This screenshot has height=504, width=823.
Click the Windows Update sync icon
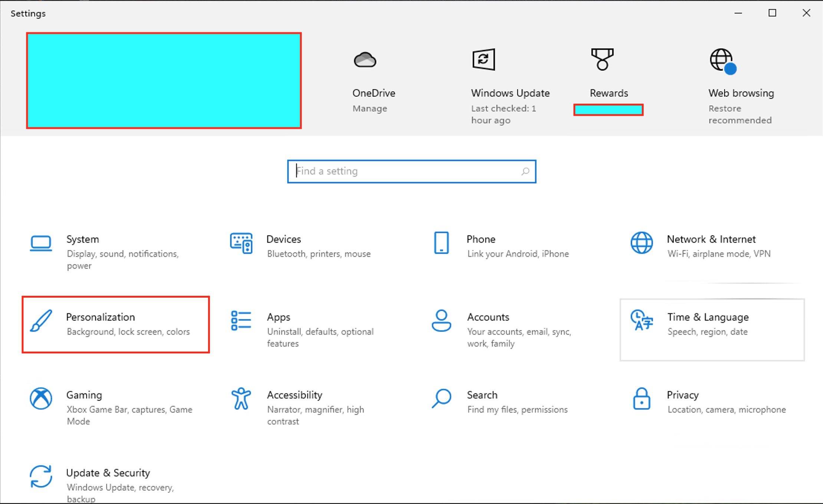coord(483,59)
